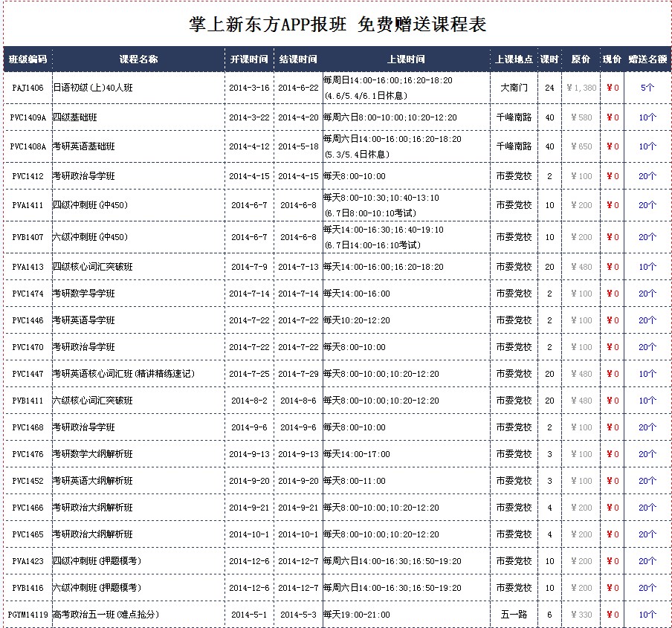This screenshot has width=672, height=628.
Task: Select class code PVA1413
Action: coord(28,267)
